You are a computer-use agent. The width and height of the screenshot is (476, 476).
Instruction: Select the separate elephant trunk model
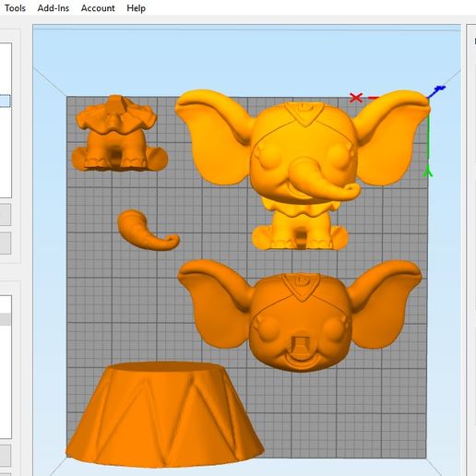point(149,230)
